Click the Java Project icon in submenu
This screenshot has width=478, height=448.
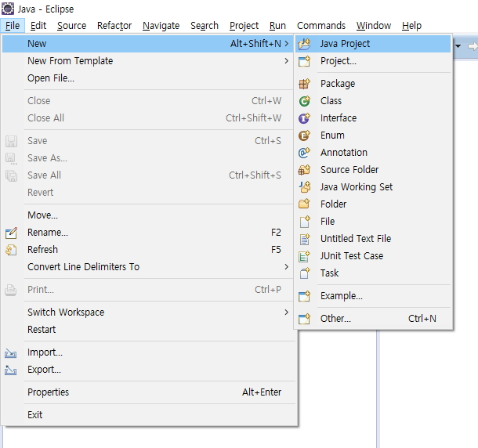(x=304, y=44)
